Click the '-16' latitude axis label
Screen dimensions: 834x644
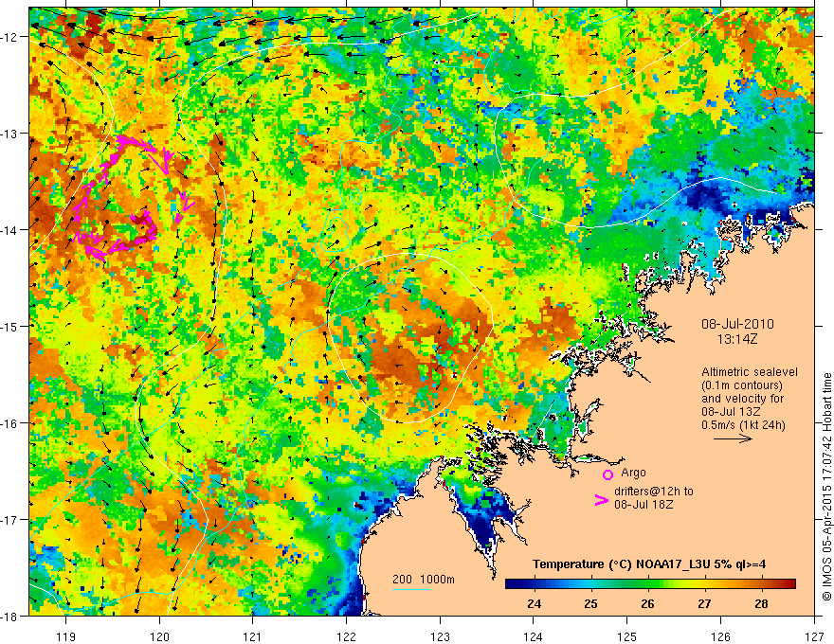tap(10, 423)
